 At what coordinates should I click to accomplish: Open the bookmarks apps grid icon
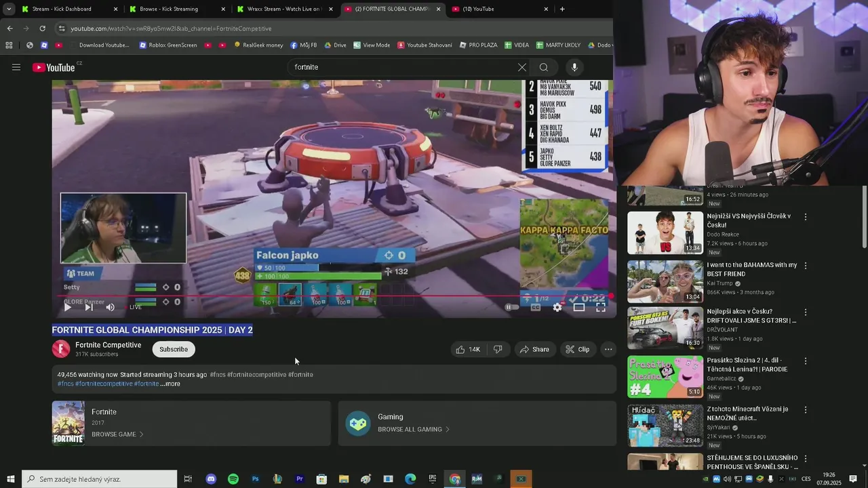9,45
